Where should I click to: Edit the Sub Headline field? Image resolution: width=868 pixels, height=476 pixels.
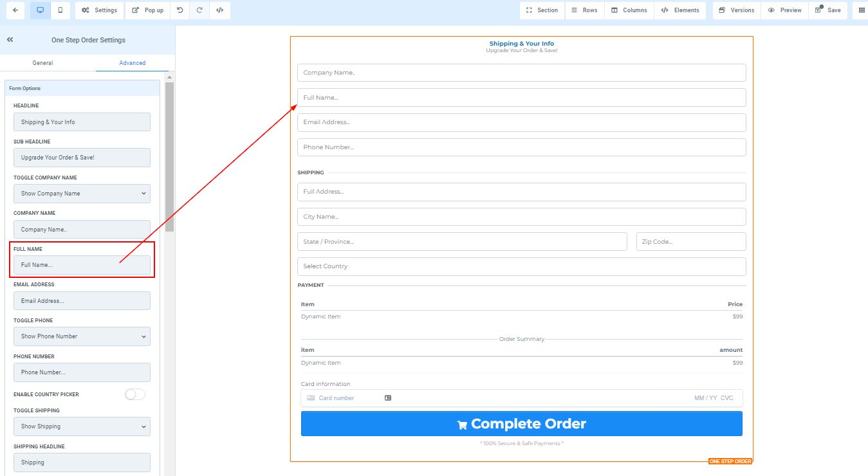(x=82, y=158)
